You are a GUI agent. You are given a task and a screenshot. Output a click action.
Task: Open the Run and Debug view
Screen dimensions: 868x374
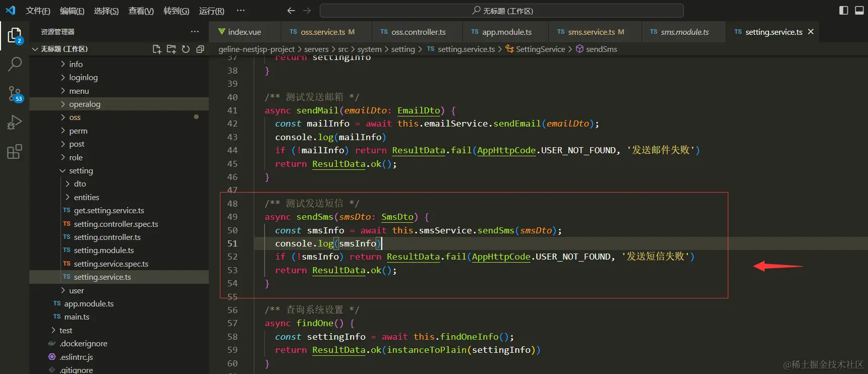click(15, 122)
